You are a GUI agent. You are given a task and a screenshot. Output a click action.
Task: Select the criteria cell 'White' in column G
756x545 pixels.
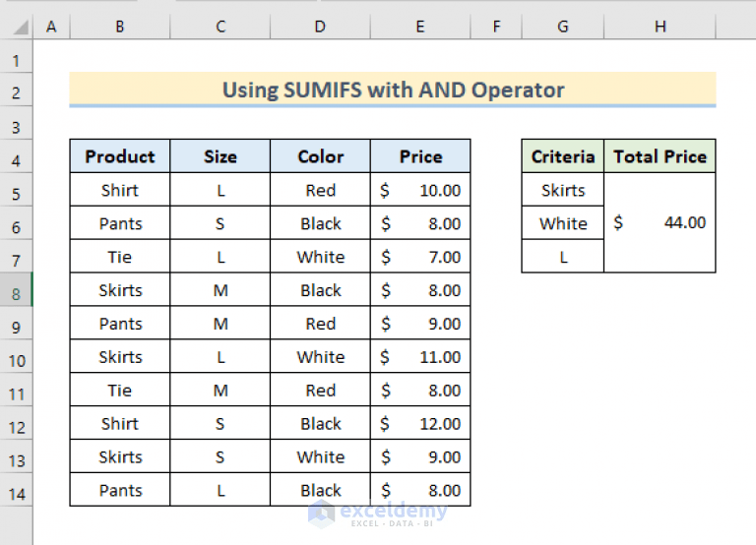tap(563, 223)
